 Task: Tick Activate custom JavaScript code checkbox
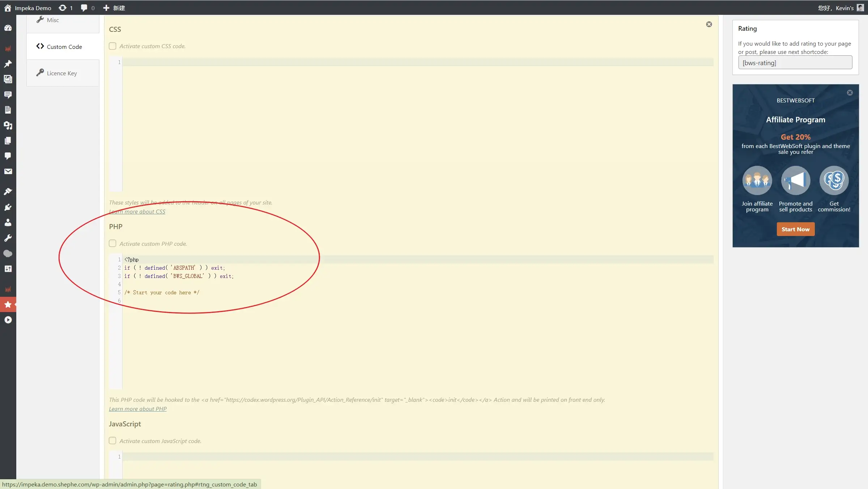tap(112, 440)
